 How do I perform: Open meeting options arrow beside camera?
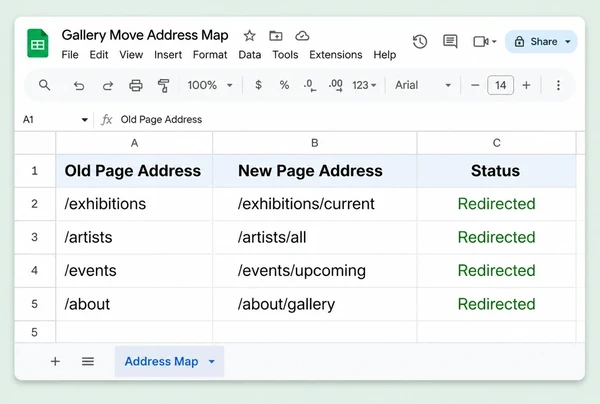pyautogui.click(x=494, y=41)
